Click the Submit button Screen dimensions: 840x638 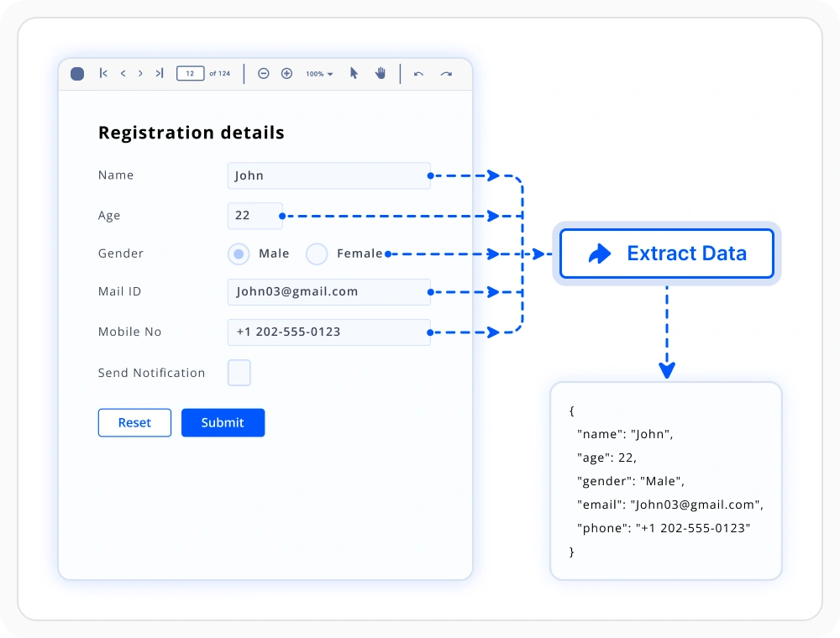point(223,423)
